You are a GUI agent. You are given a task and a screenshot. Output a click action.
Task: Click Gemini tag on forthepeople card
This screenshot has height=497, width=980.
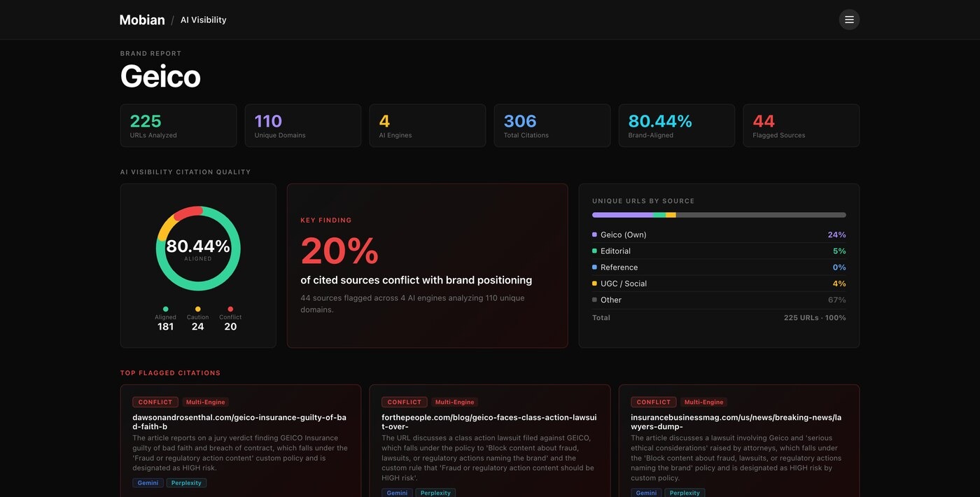coord(397,493)
